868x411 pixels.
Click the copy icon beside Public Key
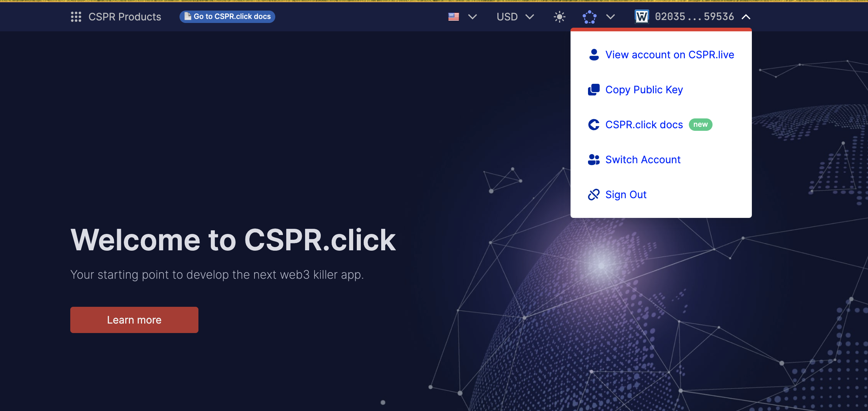pos(594,90)
